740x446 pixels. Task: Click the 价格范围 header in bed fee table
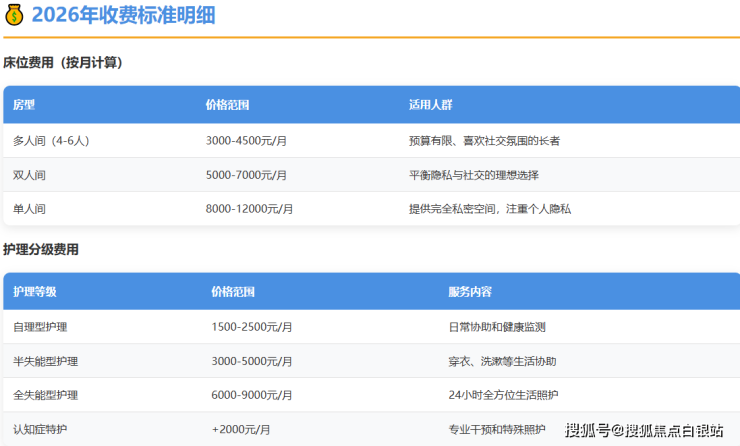227,104
